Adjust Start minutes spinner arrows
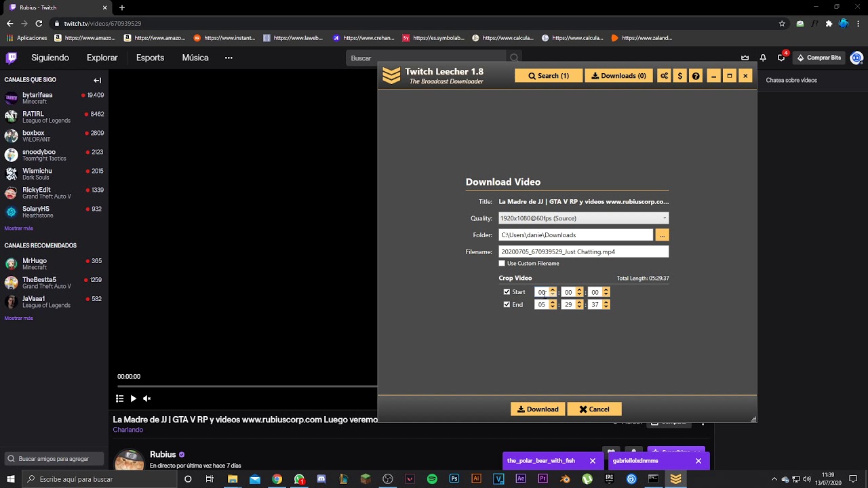Screen dimensions: 868x488 (579, 292)
